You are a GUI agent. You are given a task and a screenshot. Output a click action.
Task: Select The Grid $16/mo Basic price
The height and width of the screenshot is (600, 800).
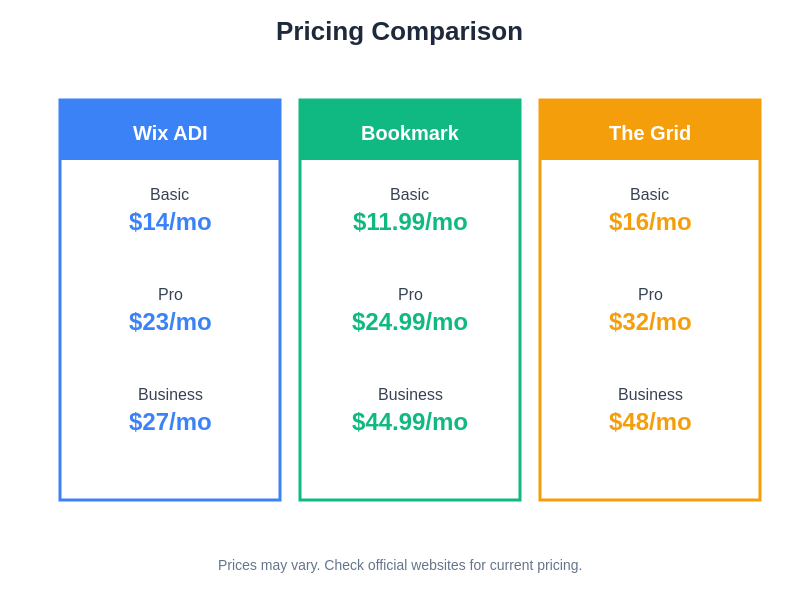pos(650,222)
